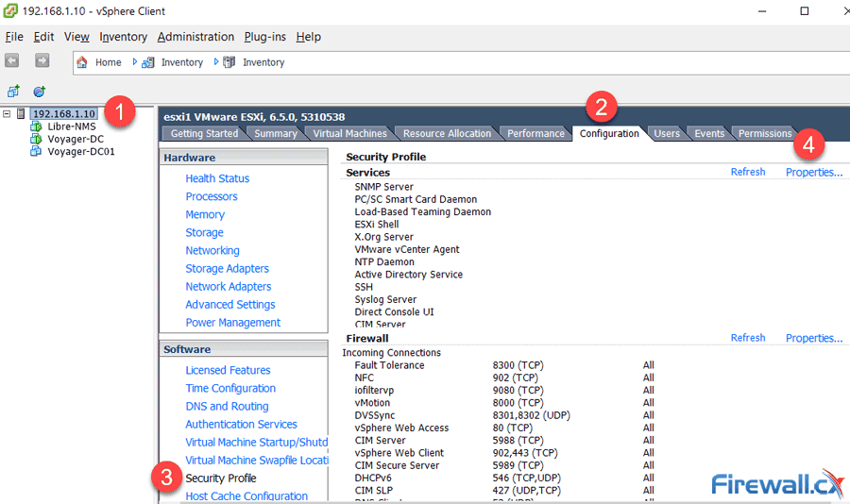Switch to the Users tab
Image resolution: width=850 pixels, height=504 pixels.
[666, 133]
